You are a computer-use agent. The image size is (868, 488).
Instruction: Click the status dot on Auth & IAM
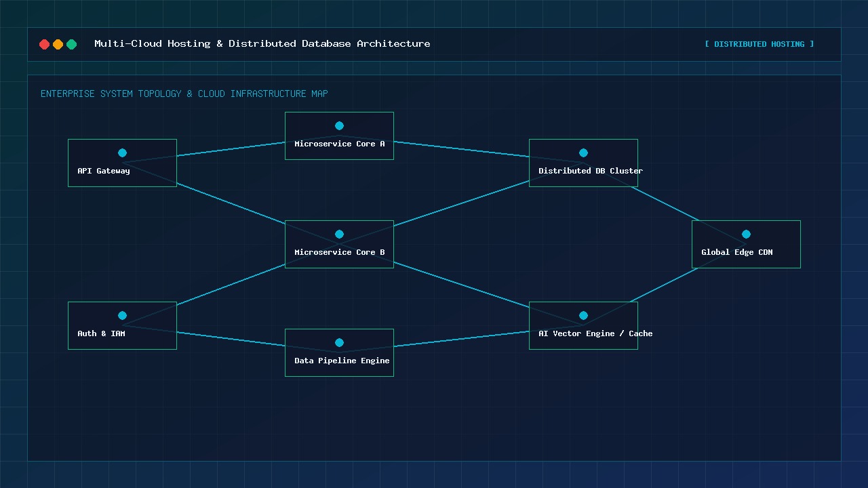(122, 315)
